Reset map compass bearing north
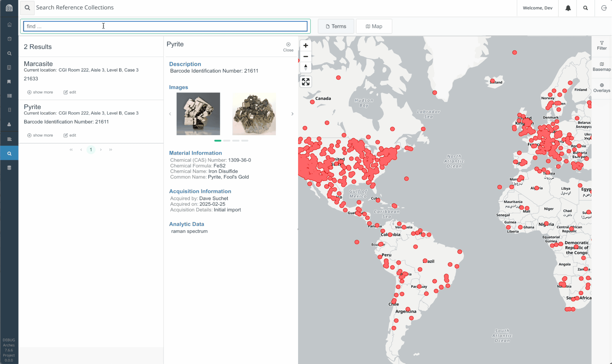This screenshot has height=364, width=612. click(x=305, y=67)
